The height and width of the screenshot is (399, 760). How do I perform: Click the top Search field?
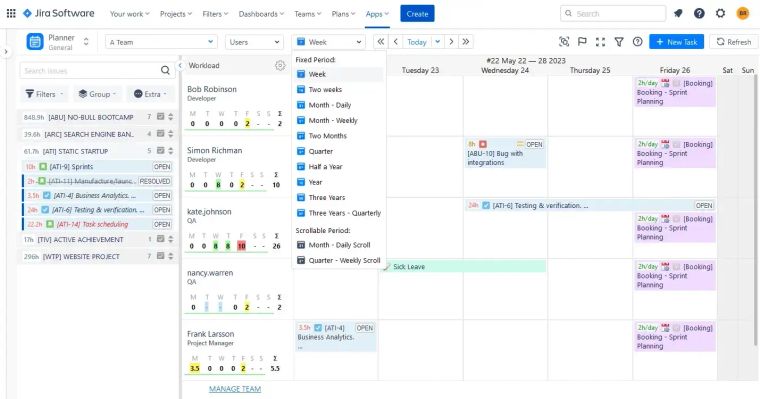613,14
